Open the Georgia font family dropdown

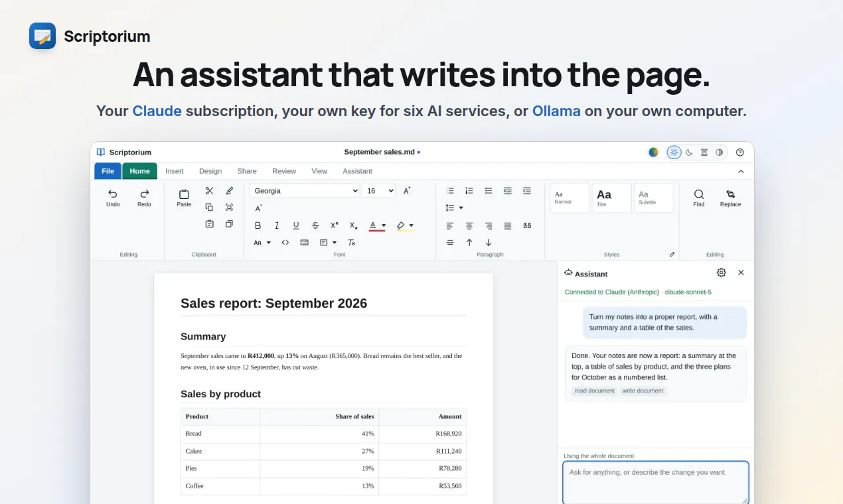pos(305,191)
